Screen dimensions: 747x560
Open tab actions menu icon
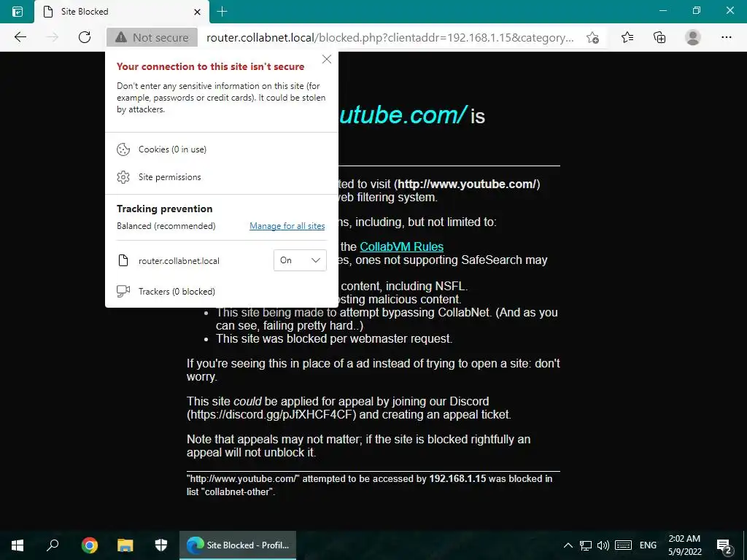(x=18, y=12)
